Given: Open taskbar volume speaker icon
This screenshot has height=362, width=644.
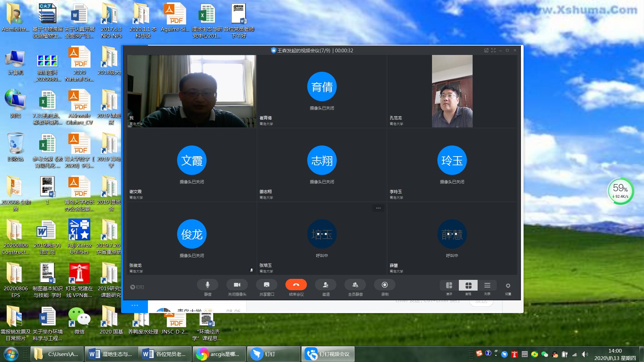Looking at the screenshot, I should coord(585,354).
